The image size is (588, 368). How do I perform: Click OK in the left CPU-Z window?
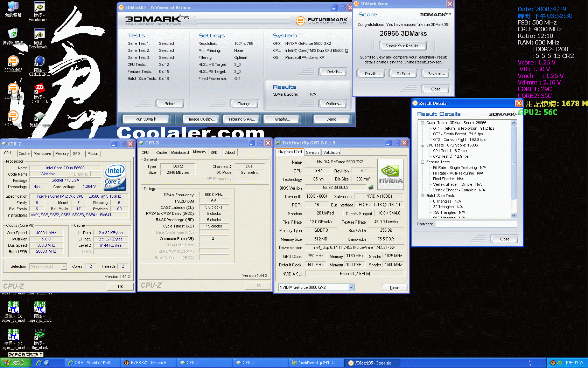tap(120, 287)
